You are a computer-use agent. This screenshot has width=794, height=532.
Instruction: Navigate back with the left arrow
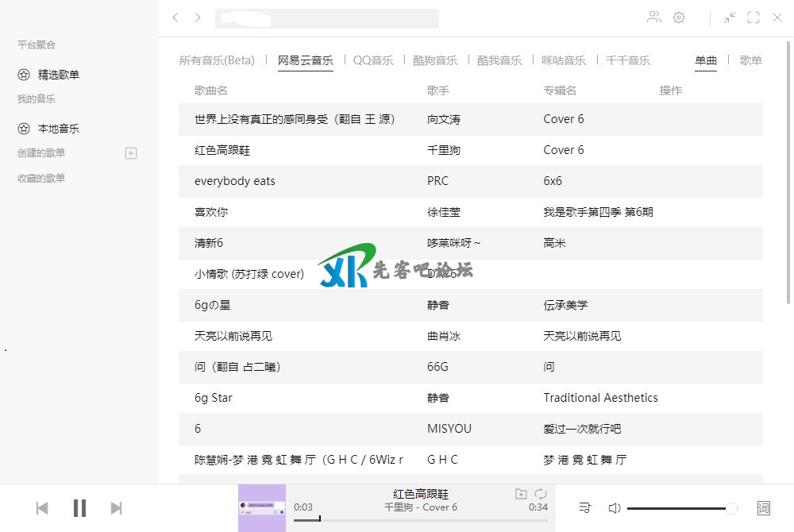[175, 17]
